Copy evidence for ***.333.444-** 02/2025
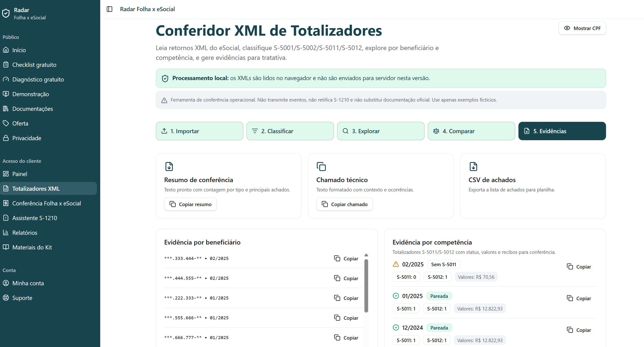This screenshot has width=644, height=347. (346, 259)
